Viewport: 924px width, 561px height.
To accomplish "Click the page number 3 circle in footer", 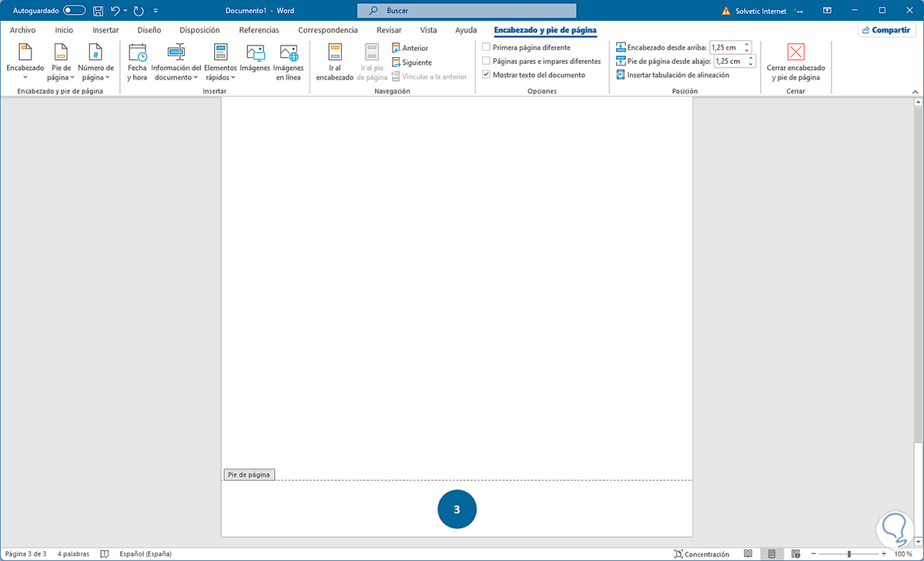I will (457, 509).
